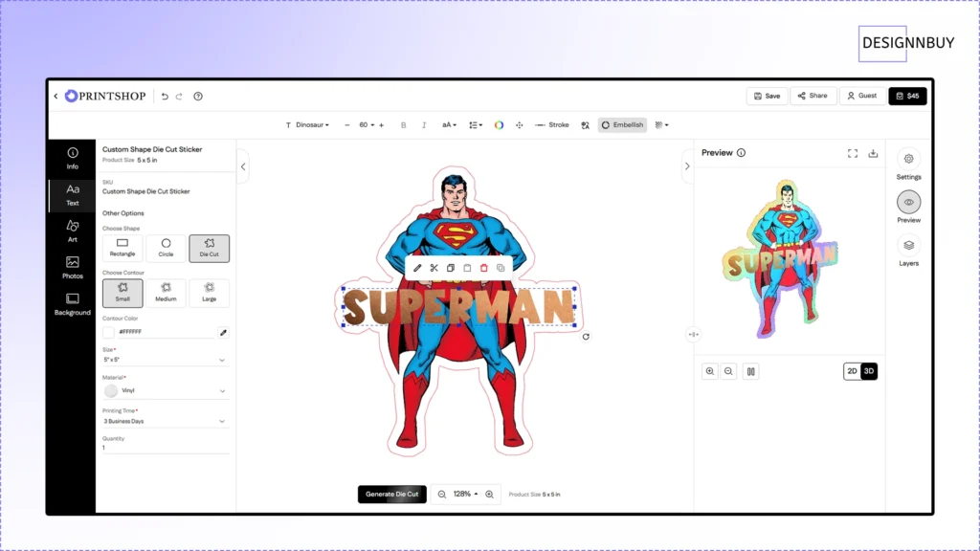Open the text color wheel picker
Screen dimensions: 980x551
(499, 125)
